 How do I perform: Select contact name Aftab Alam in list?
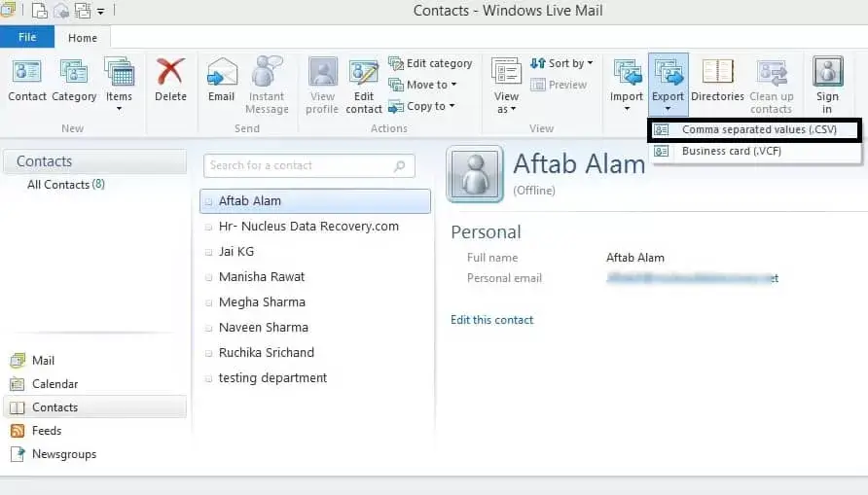250,200
